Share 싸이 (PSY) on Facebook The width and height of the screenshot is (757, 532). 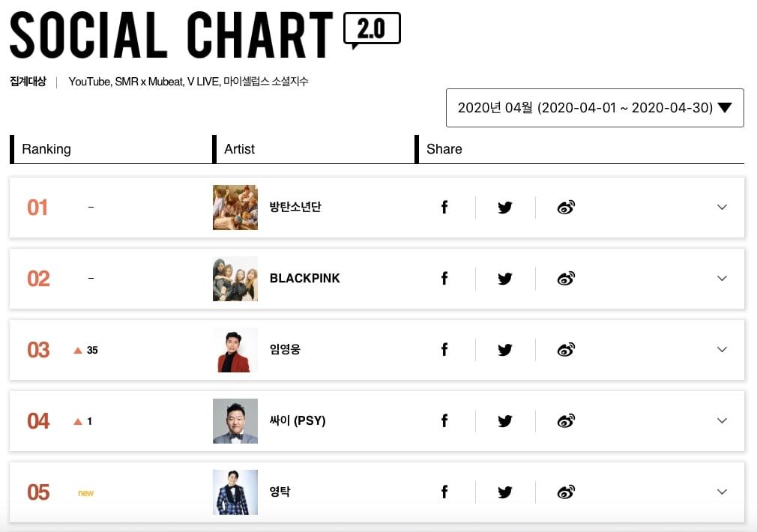coord(444,421)
